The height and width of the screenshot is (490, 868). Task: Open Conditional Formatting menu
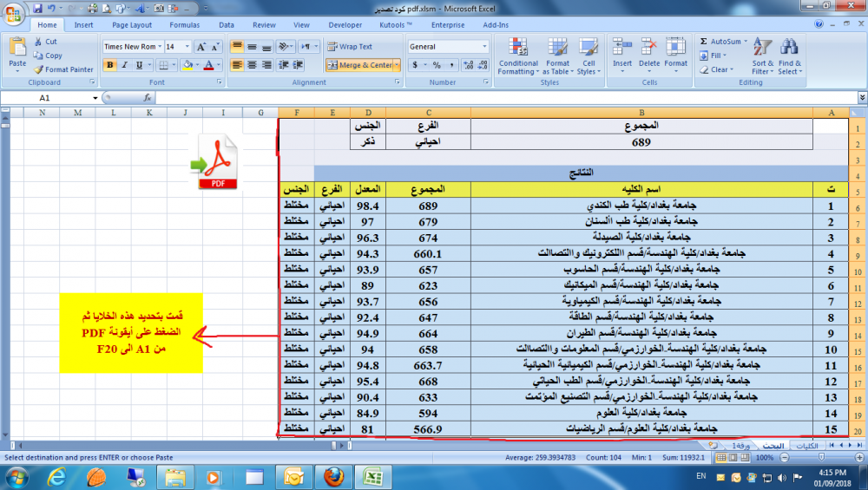(x=518, y=56)
